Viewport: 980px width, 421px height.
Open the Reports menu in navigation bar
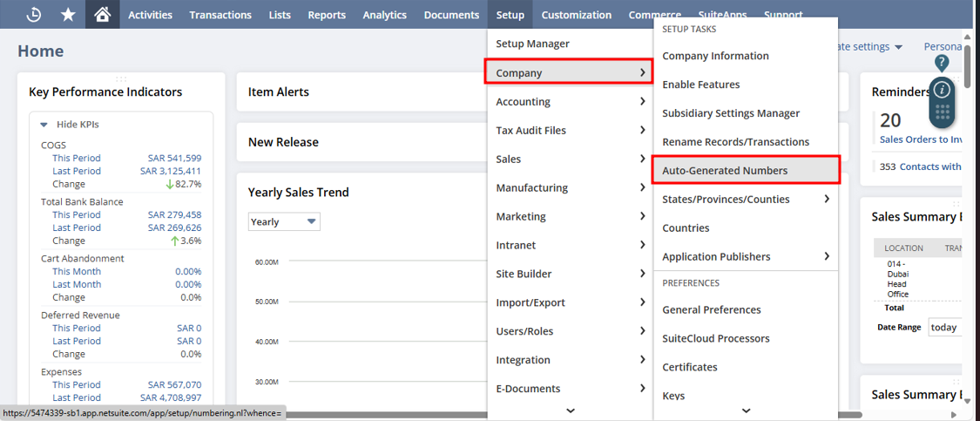[327, 15]
